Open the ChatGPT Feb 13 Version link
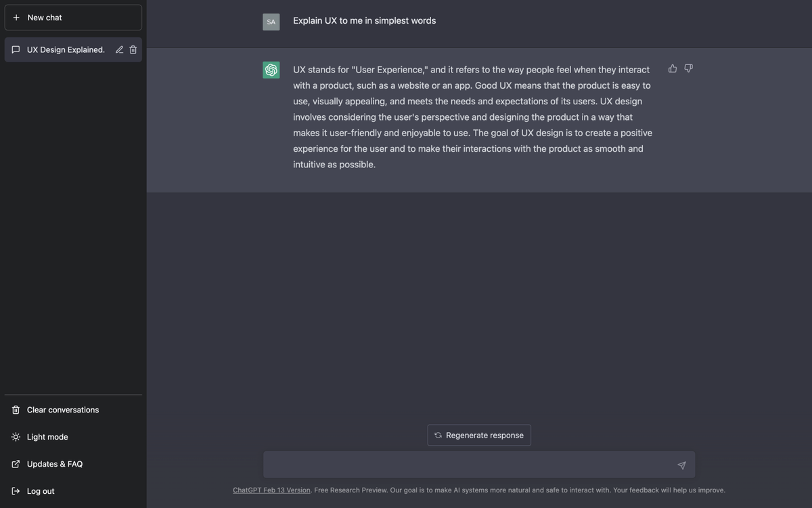The width and height of the screenshot is (812, 508). coord(271,490)
